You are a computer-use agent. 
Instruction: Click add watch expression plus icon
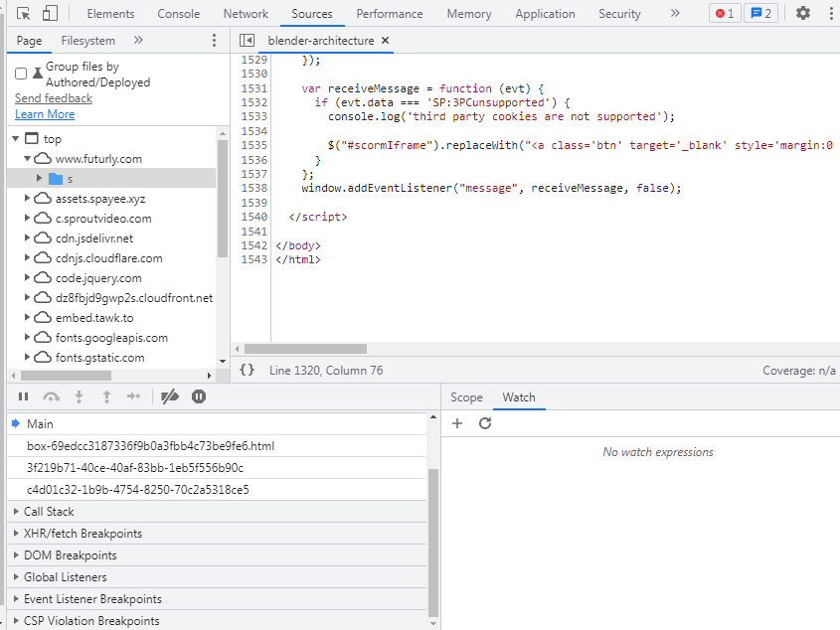tap(457, 423)
